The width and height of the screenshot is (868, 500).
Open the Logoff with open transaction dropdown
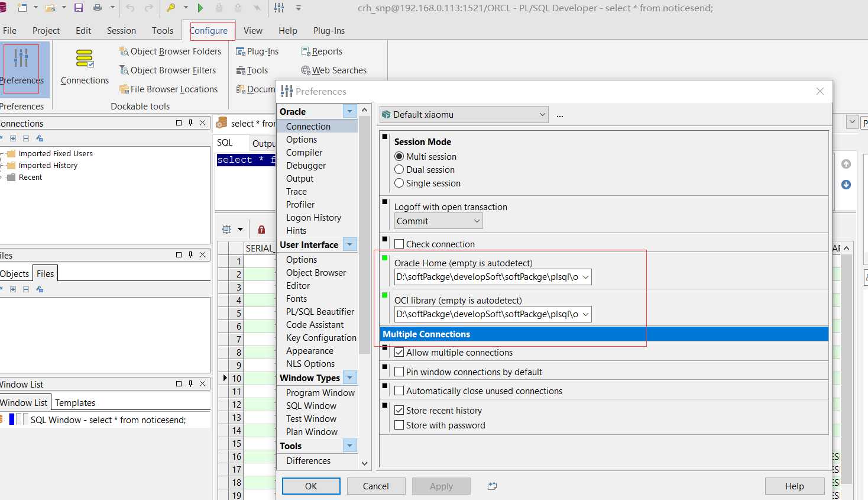pos(438,221)
